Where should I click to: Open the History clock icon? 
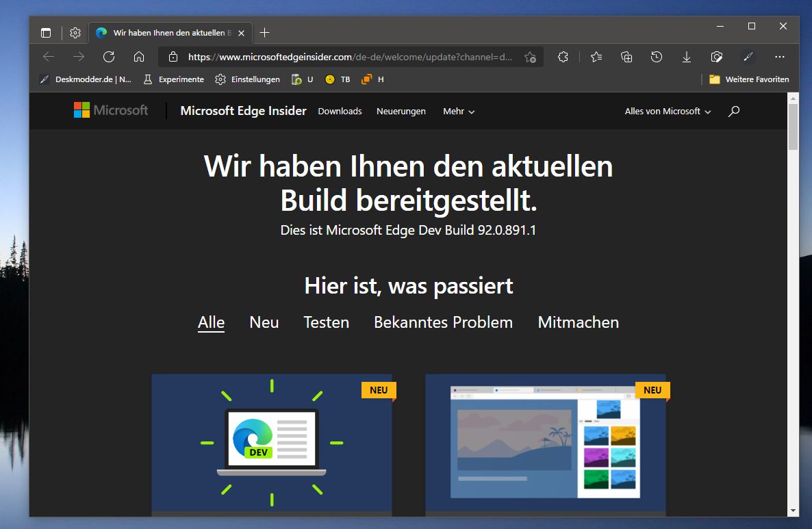(657, 57)
